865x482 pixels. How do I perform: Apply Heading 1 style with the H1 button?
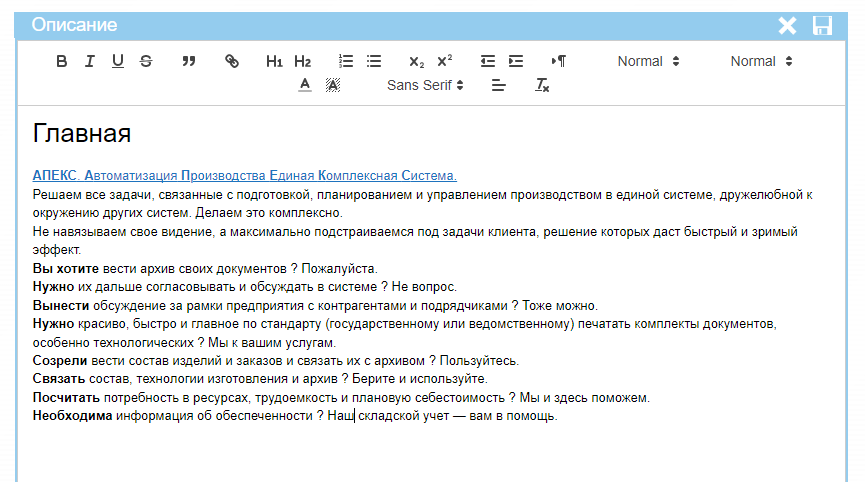275,61
